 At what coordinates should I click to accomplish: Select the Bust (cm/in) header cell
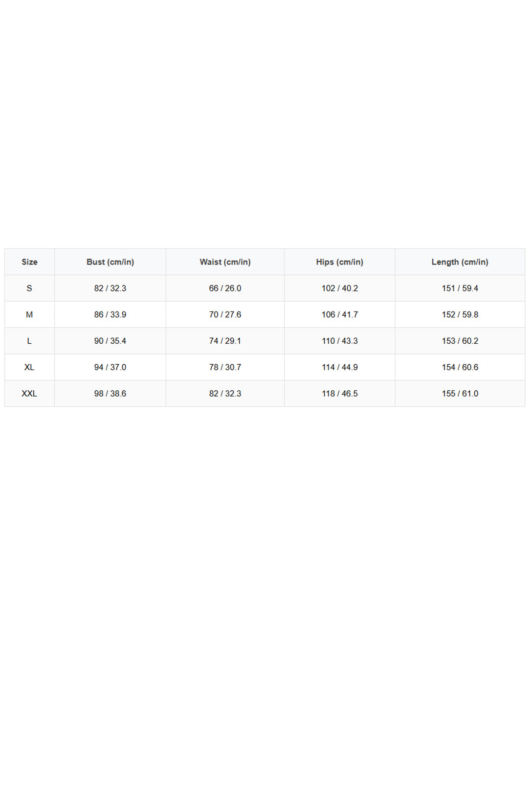[x=110, y=262]
